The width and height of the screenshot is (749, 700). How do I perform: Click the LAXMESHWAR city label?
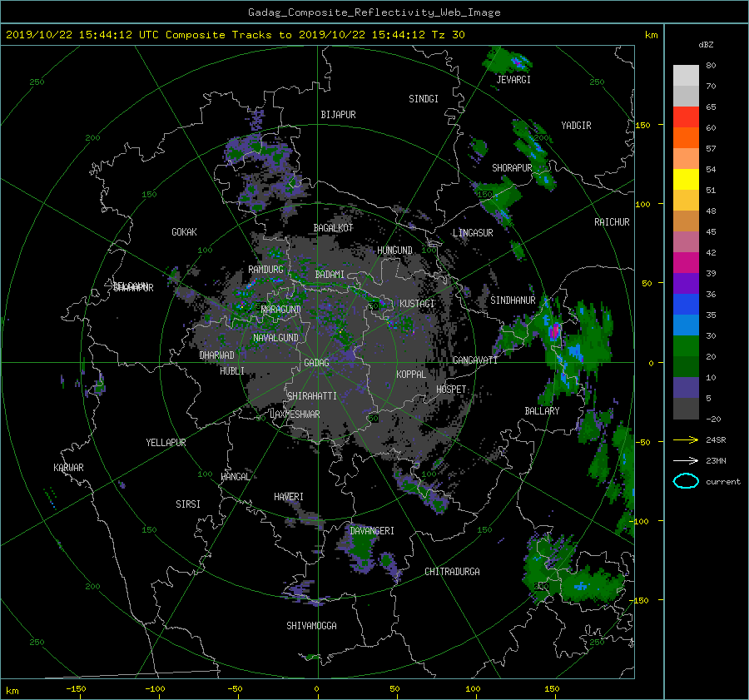(295, 415)
